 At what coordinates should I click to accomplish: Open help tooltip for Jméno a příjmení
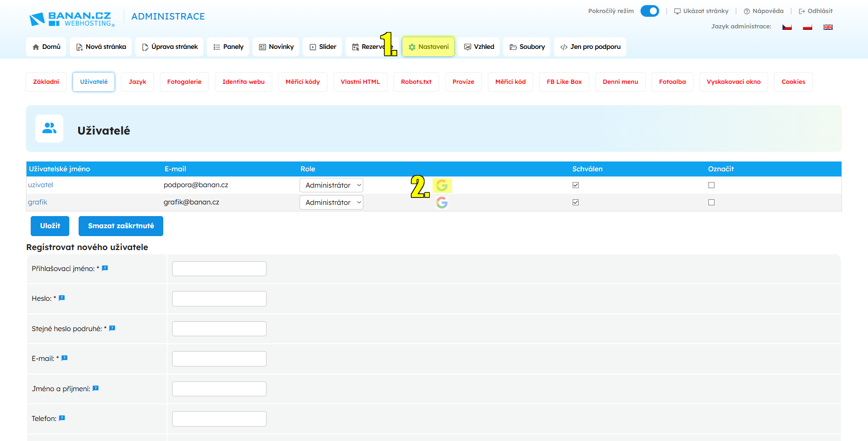tap(96, 388)
